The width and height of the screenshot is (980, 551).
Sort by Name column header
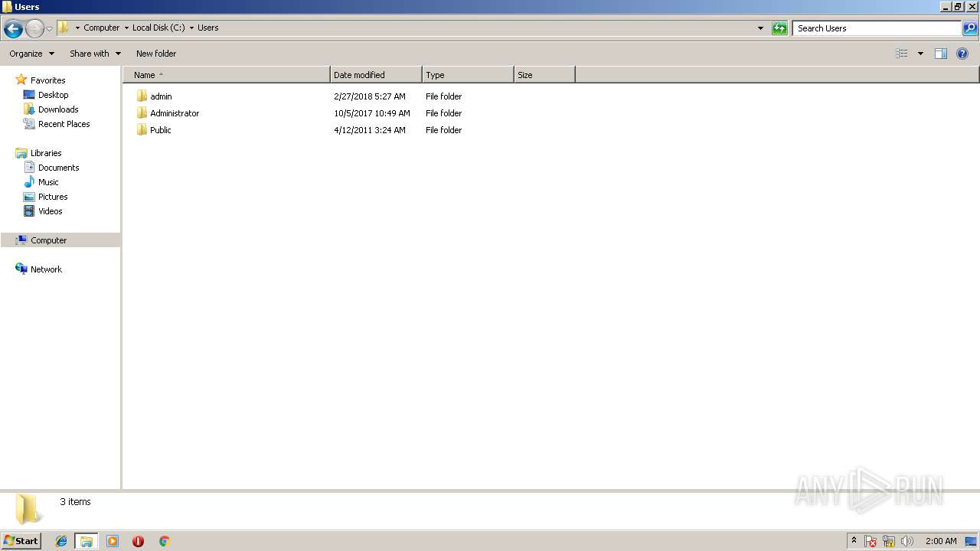click(x=227, y=75)
